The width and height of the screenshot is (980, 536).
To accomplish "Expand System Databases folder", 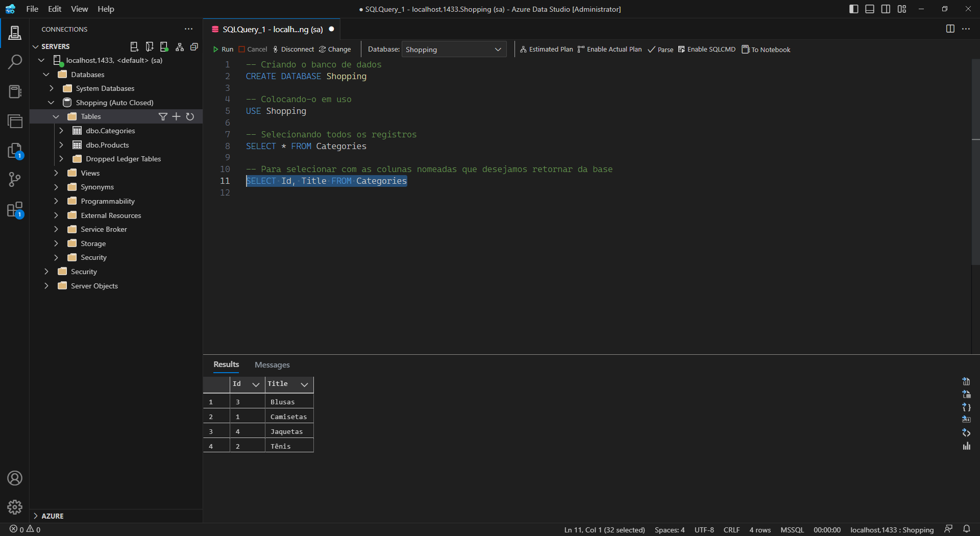I will [x=51, y=89].
